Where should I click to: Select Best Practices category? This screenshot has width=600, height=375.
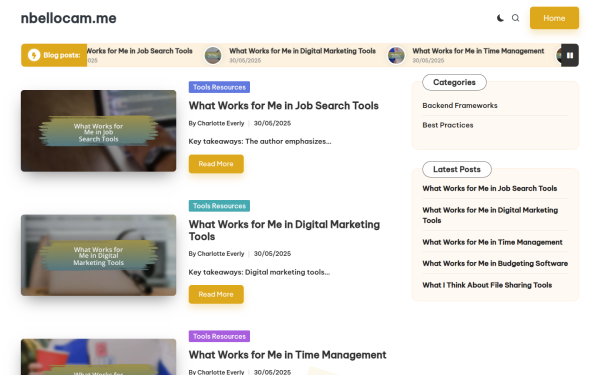click(448, 125)
